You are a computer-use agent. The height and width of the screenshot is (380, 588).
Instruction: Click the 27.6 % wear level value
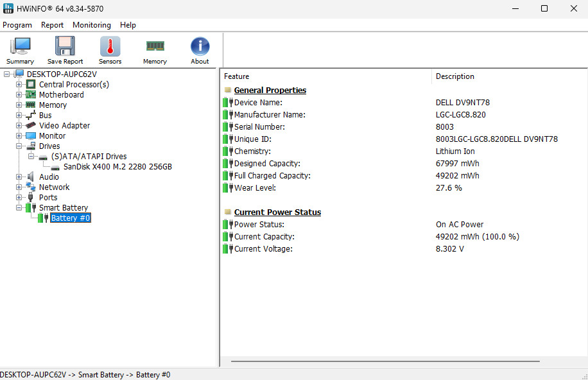click(x=449, y=187)
